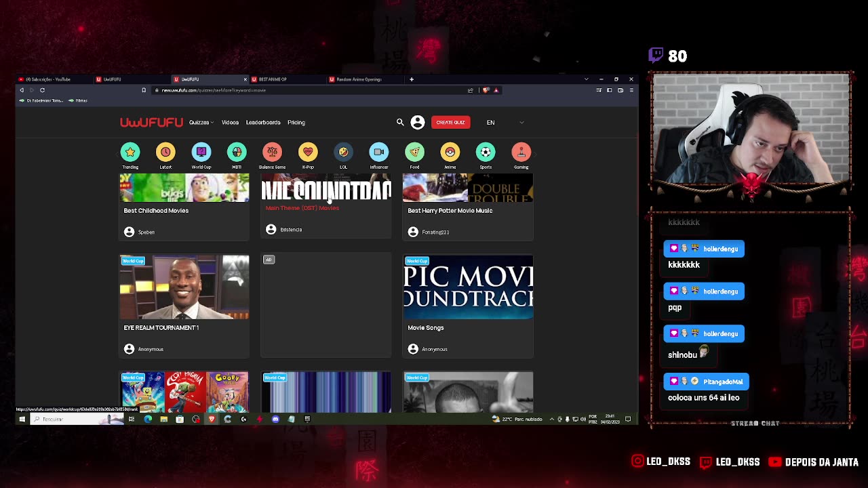The height and width of the screenshot is (488, 868).
Task: Choose the K-Pop heart category icon
Action: click(308, 152)
